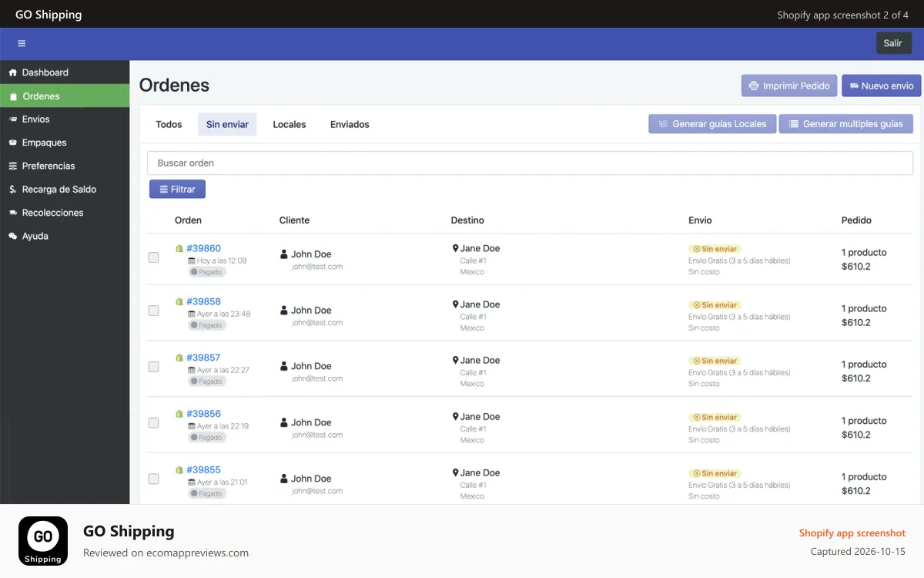Click the GO Shipping app logo thumbnail
This screenshot has width=924, height=578.
pyautogui.click(x=43, y=541)
